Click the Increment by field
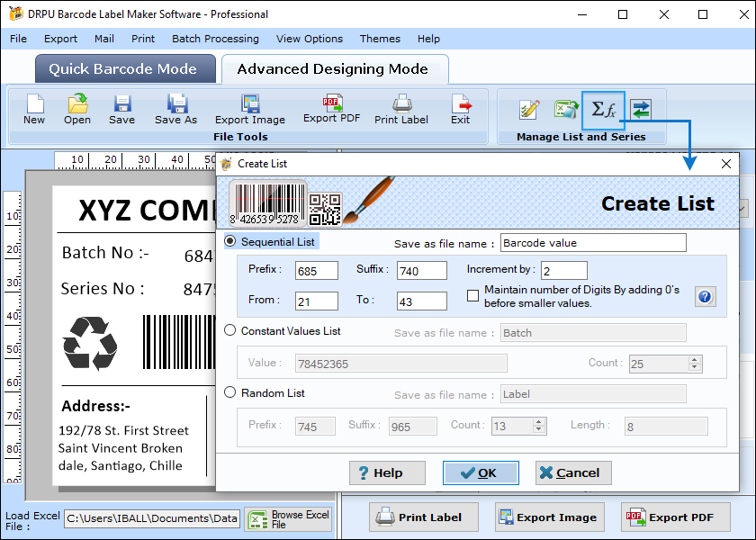 pos(564,271)
